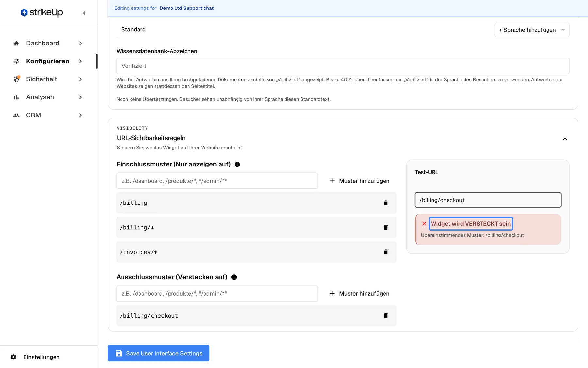Click the 'Widget wird VERSTECKT sein' result text

click(470, 224)
